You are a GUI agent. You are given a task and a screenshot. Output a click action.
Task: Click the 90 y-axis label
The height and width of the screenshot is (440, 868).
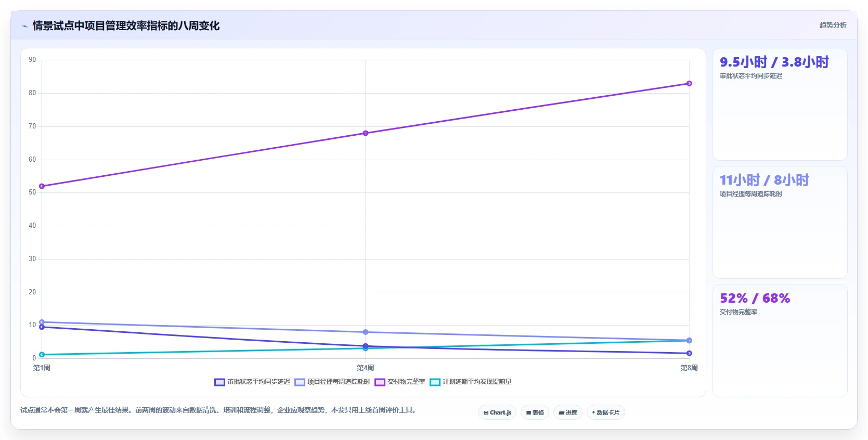point(32,60)
